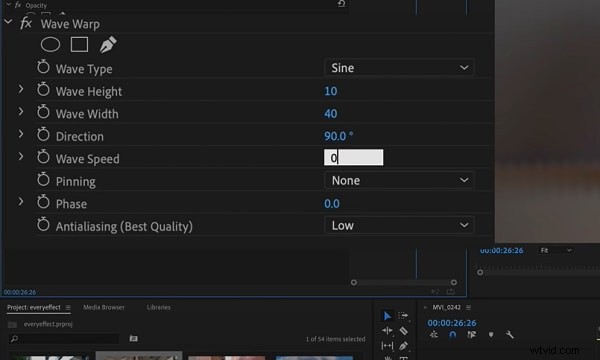Click the timeline timecode 00:00:26:26
Screen dimensions: 600x360
point(452,323)
